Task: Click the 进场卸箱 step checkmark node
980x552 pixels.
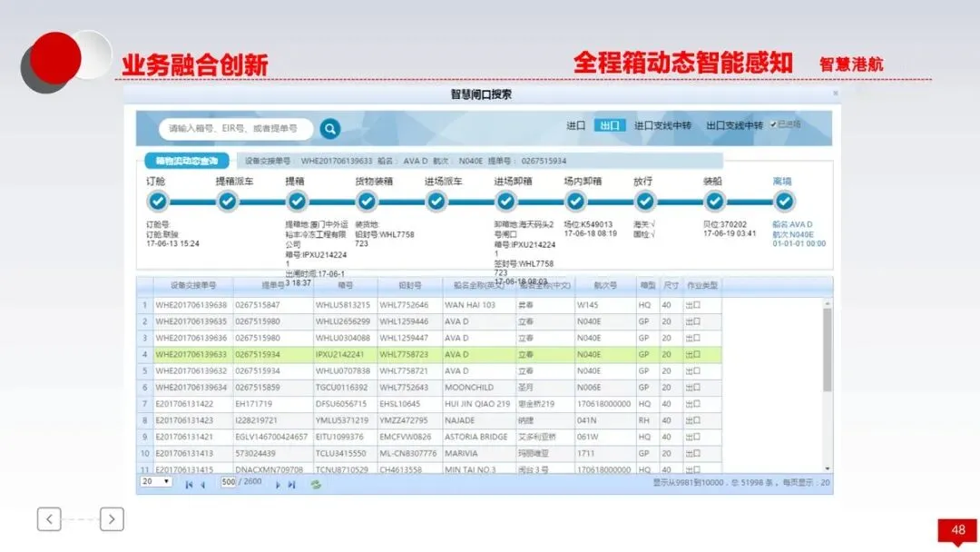Action: [x=505, y=202]
